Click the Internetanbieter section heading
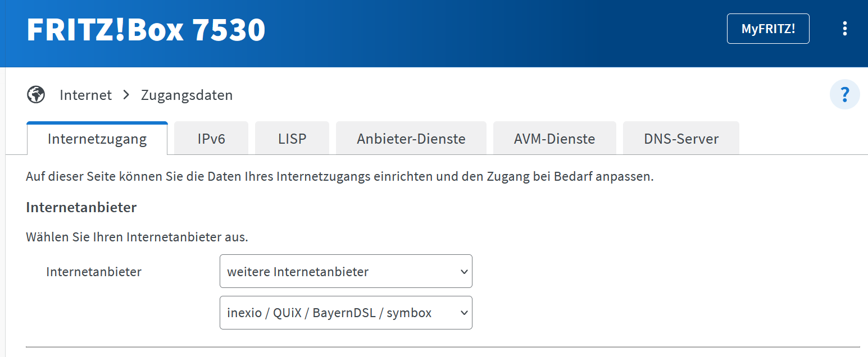This screenshot has width=868, height=357. point(81,207)
